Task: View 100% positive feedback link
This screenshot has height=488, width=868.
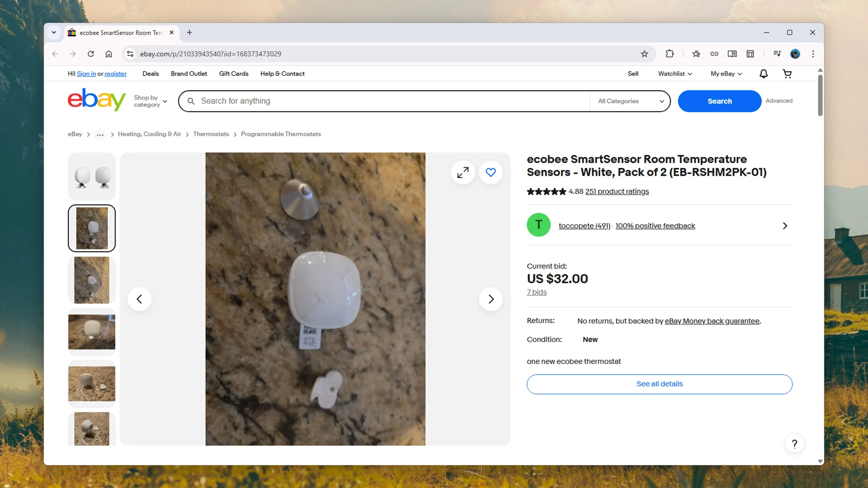Action: tap(655, 226)
